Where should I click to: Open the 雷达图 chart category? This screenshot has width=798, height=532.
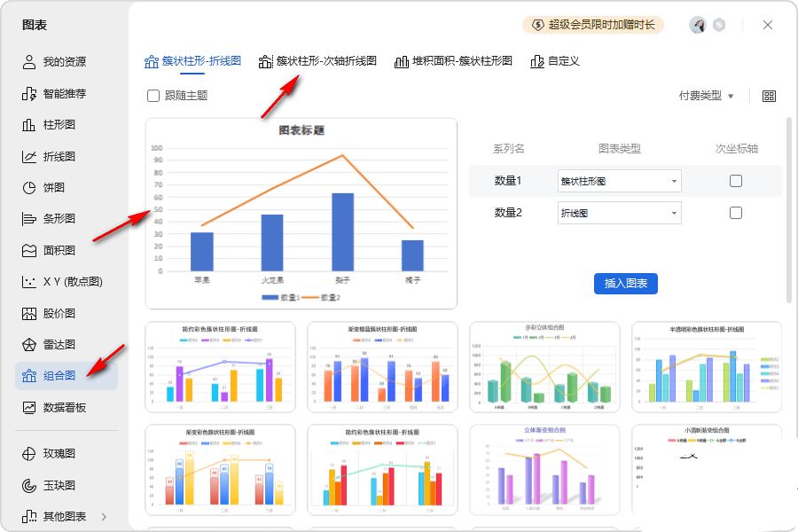tap(59, 344)
